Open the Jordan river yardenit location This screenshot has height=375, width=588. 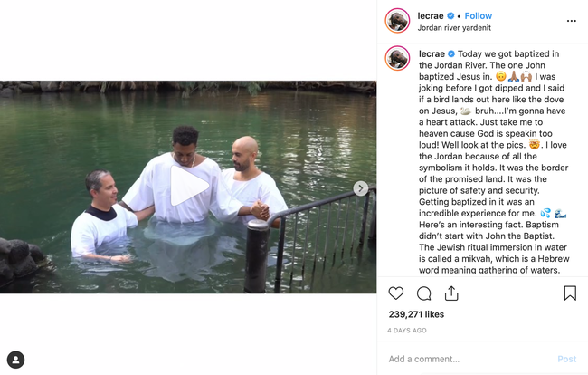click(454, 28)
